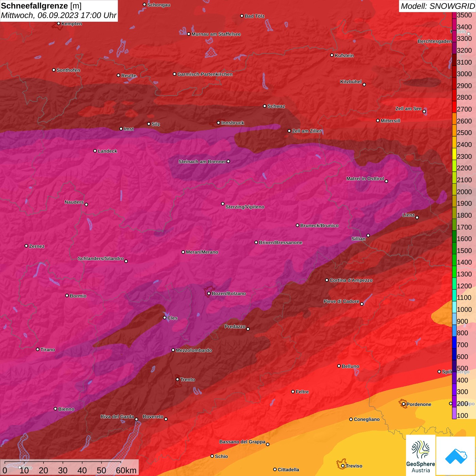Click the Riva del Garda label
Screen dimensions: 476x476
(117, 417)
